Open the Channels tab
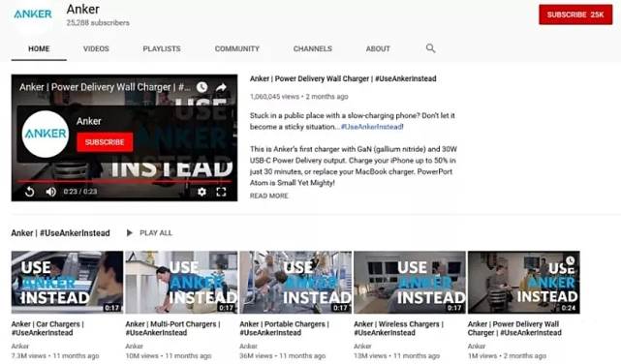This screenshot has height=364, width=621. point(313,49)
